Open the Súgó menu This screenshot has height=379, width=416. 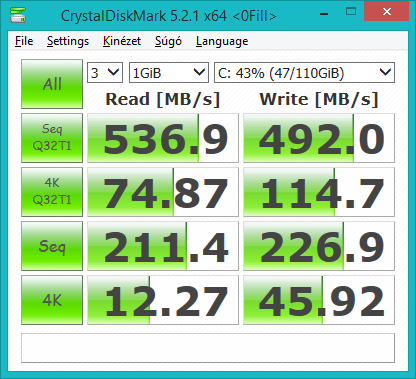[168, 41]
